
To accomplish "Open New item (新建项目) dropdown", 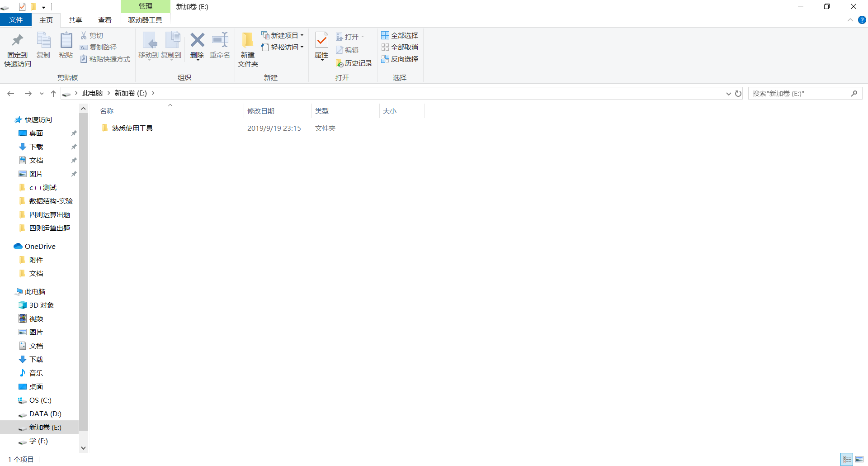I will tap(282, 35).
